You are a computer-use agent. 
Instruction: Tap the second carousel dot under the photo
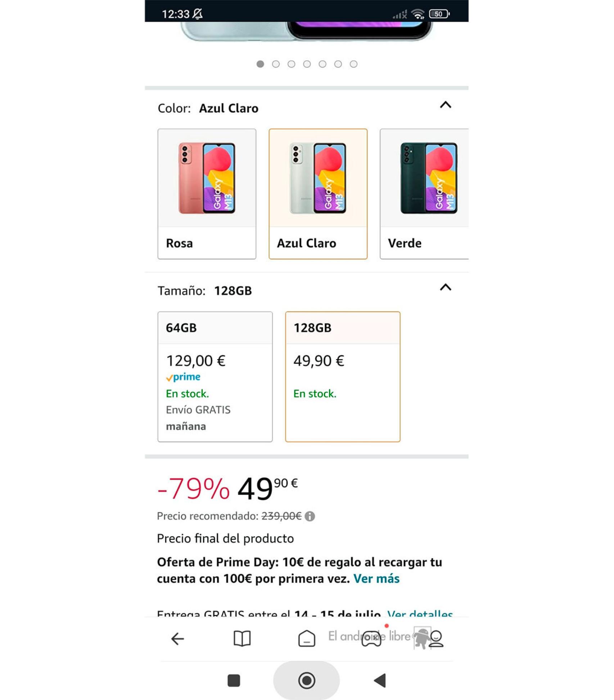[276, 63]
